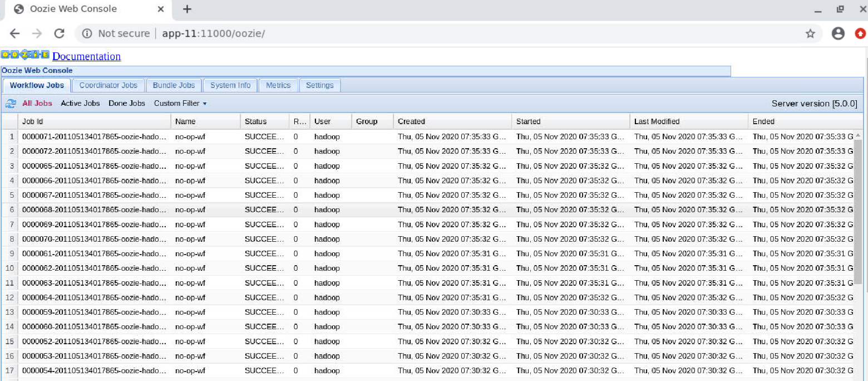Click the Oozie Web Console panel title
The height and width of the screenshot is (381, 868).
point(37,71)
